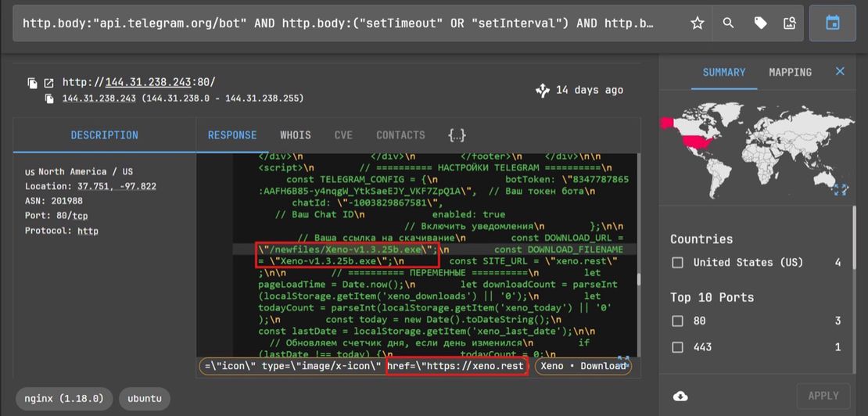The width and height of the screenshot is (868, 416).
Task: Check the port 443 filter
Action: (x=677, y=347)
